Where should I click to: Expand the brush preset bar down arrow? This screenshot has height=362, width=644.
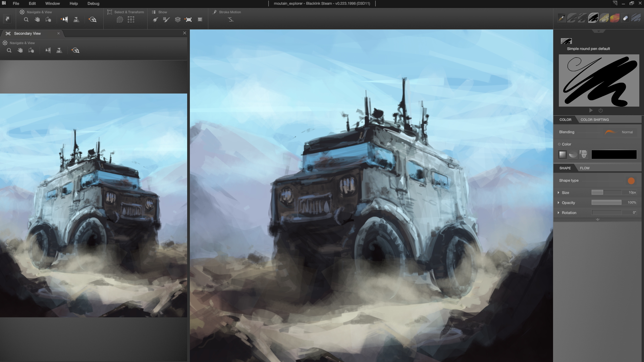pyautogui.click(x=599, y=31)
